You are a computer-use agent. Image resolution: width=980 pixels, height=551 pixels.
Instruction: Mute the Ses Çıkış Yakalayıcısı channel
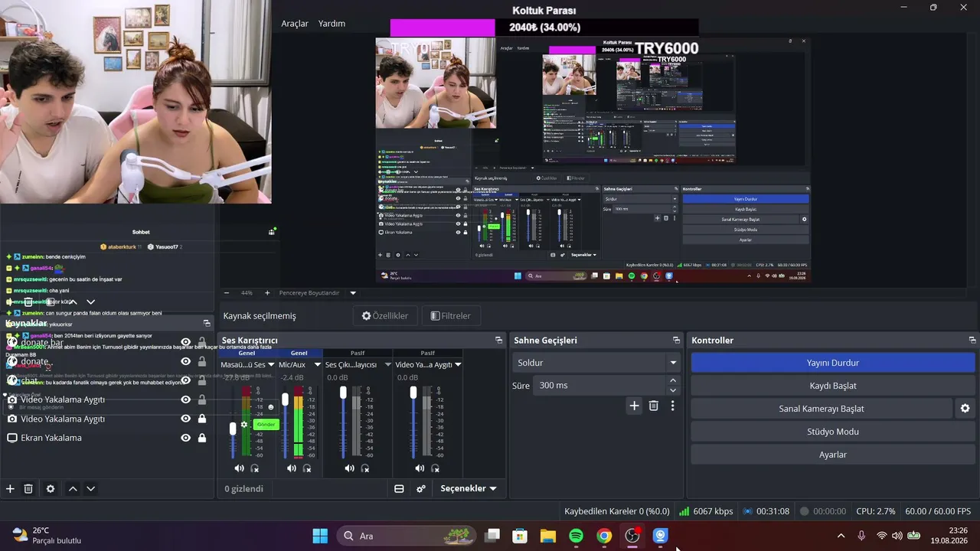[x=350, y=468]
